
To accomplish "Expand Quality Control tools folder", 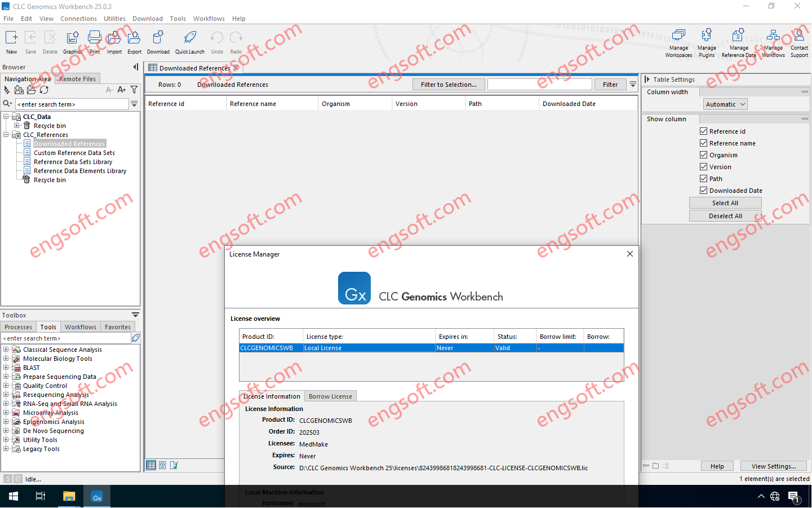I will pyautogui.click(x=6, y=386).
